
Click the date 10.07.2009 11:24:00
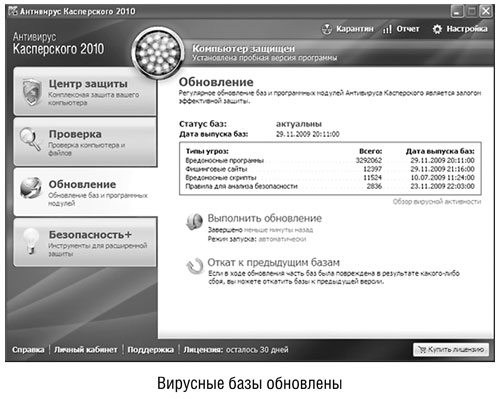coord(442,177)
